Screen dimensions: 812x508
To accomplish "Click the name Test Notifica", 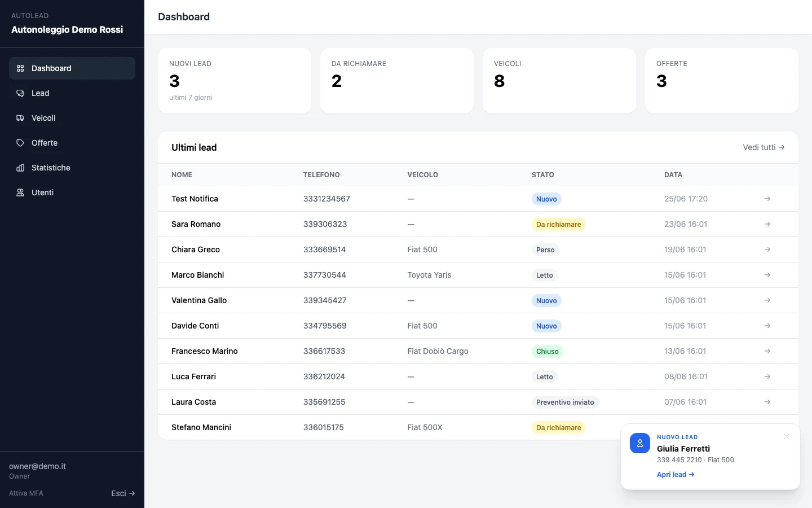I will (x=195, y=199).
